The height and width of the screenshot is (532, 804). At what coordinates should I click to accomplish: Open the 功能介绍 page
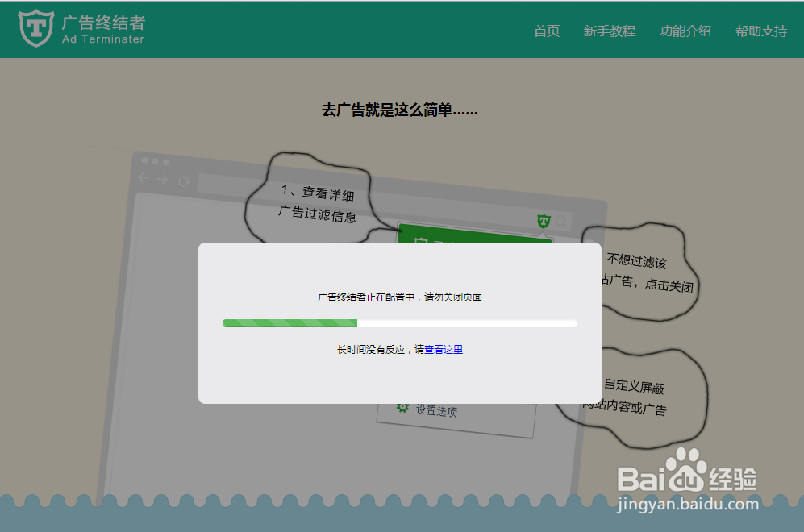click(685, 31)
